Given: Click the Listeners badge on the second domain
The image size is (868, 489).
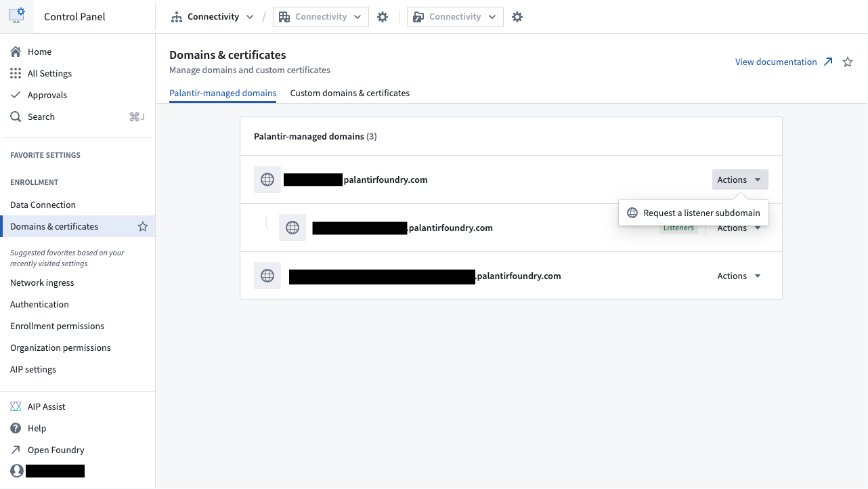Looking at the screenshot, I should [x=678, y=228].
